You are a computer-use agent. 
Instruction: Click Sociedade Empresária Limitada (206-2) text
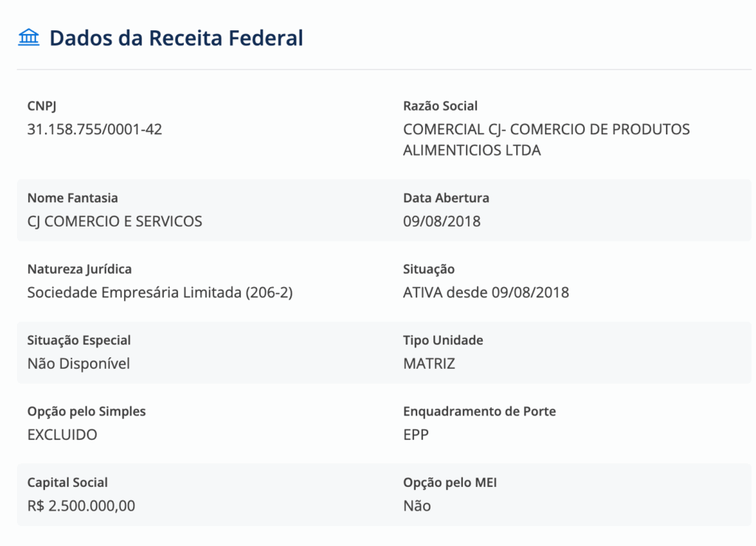tap(160, 292)
